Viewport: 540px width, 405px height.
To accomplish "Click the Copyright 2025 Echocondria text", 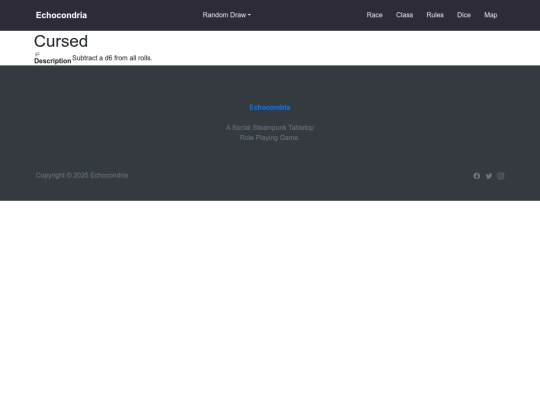I will [82, 175].
